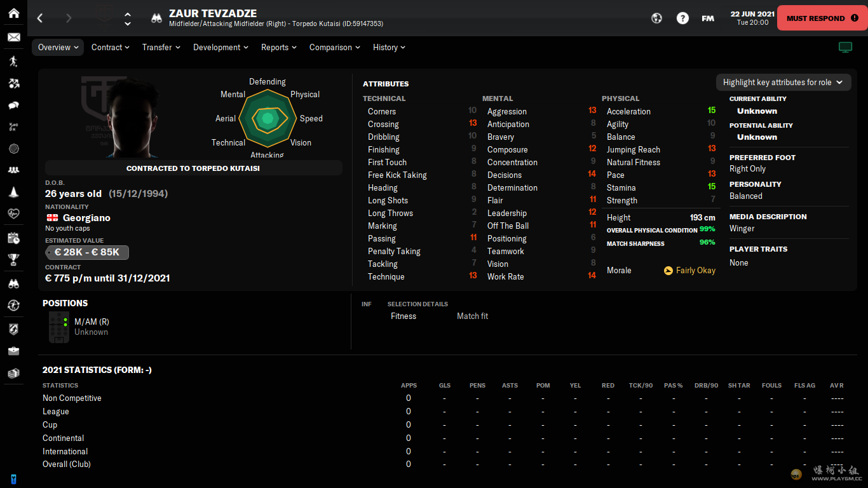Toggle the green monitor view icon

pos(845,48)
